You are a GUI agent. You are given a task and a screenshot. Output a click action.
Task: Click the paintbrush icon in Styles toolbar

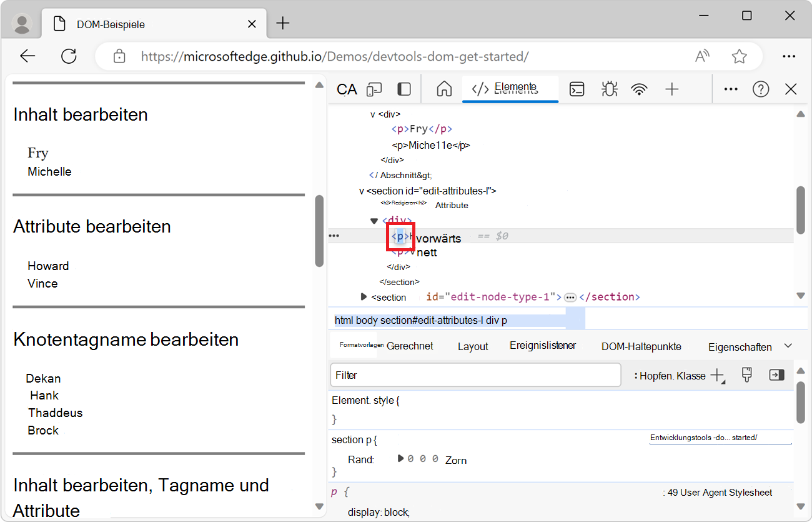(746, 375)
